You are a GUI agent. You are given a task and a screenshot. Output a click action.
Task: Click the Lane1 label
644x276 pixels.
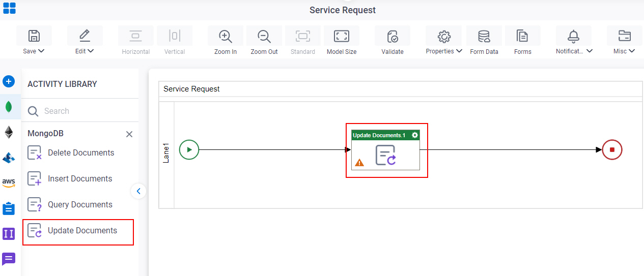click(166, 152)
